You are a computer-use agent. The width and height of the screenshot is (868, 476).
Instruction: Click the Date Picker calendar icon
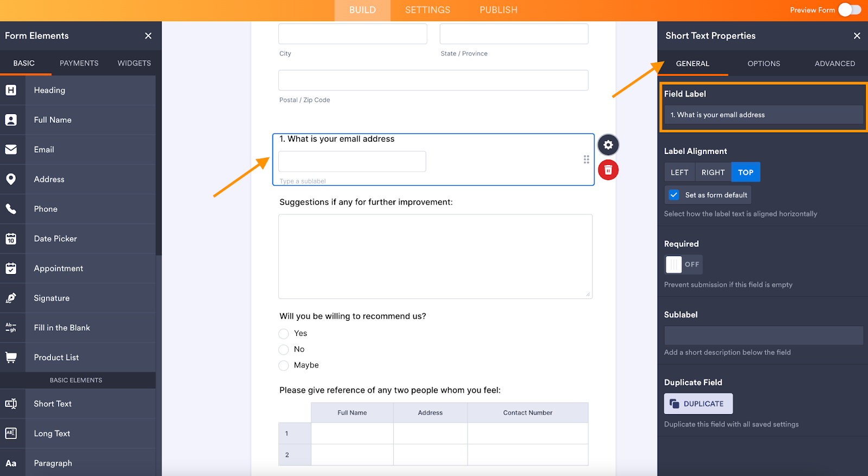[x=11, y=239]
